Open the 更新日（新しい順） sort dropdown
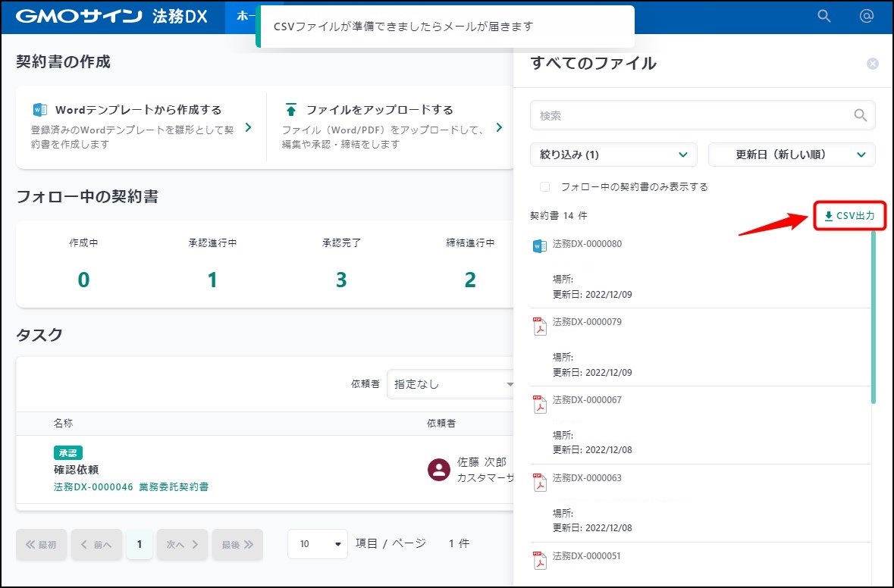 coord(792,155)
